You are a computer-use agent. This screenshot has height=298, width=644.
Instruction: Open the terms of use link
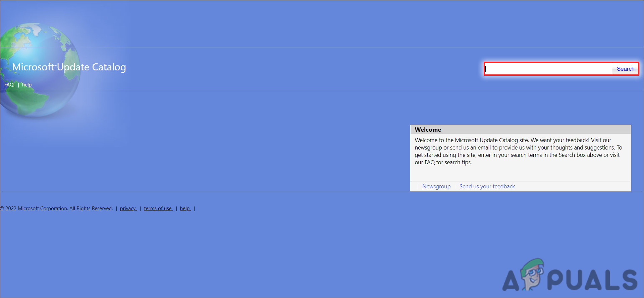[158, 208]
